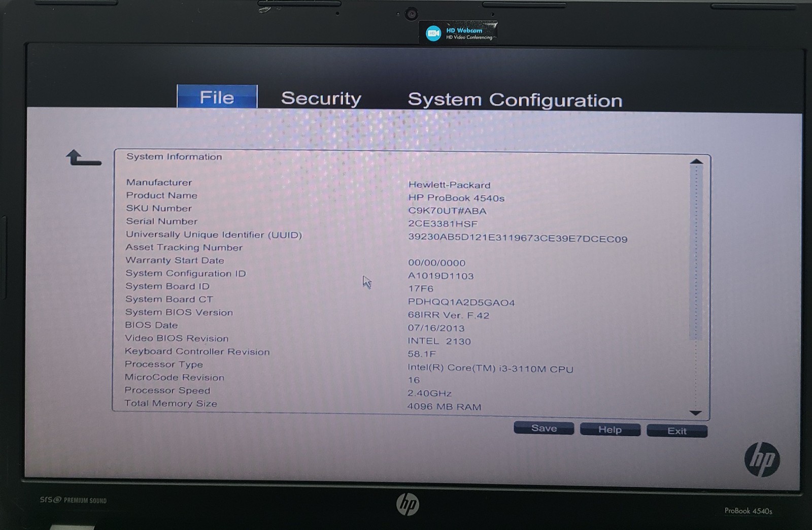Click the Asset Tracking Number label
Viewport: 812px width, 530px height.
point(184,247)
